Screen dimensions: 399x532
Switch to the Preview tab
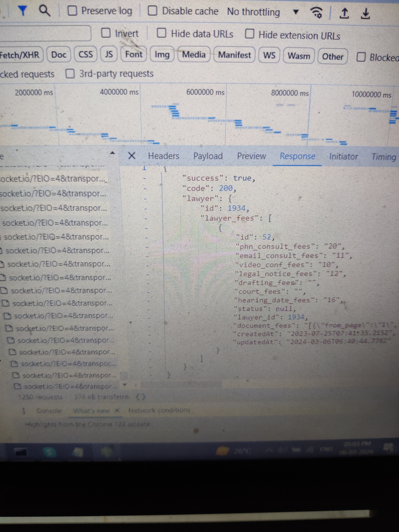pos(251,156)
